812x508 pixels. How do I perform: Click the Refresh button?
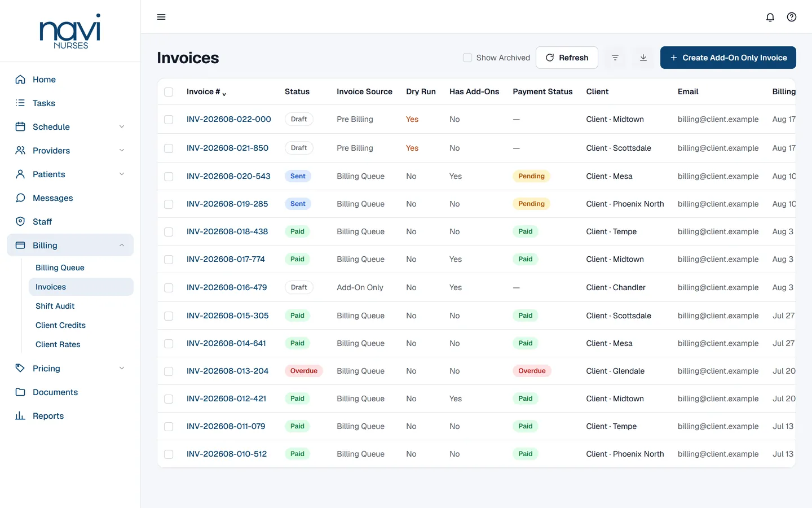pyautogui.click(x=567, y=58)
